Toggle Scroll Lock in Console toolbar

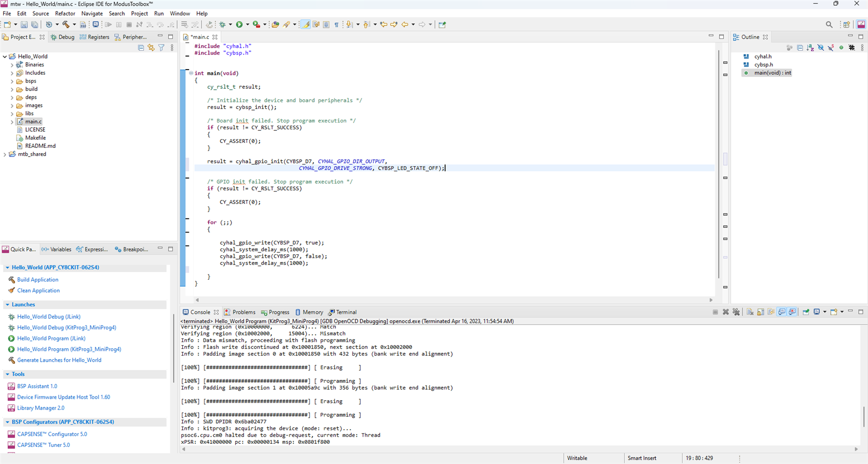tap(761, 312)
